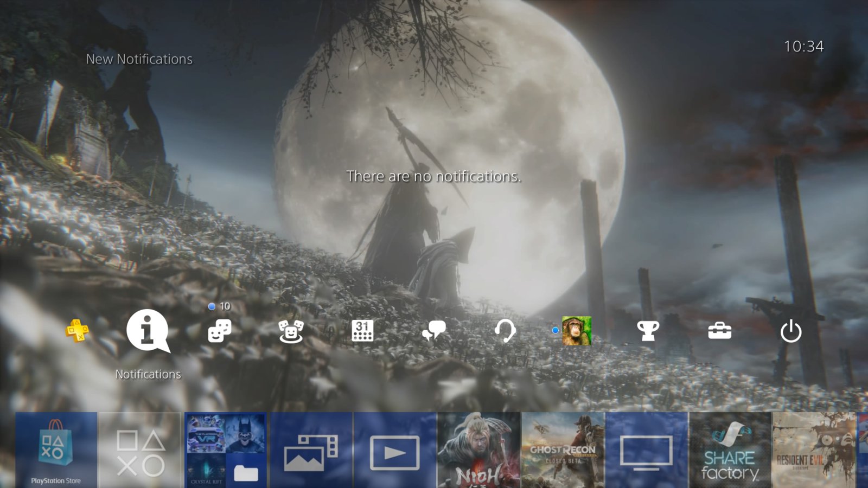The width and height of the screenshot is (868, 488).
Task: Open the Video player tile
Action: pyautogui.click(x=395, y=450)
